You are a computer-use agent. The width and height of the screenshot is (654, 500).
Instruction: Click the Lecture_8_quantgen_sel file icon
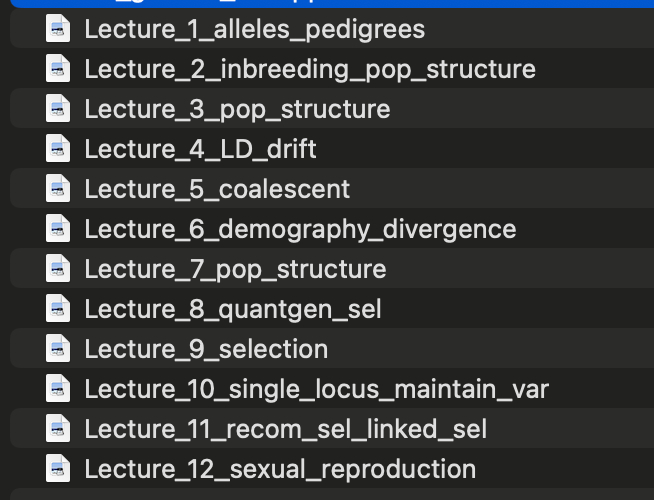tap(59, 309)
